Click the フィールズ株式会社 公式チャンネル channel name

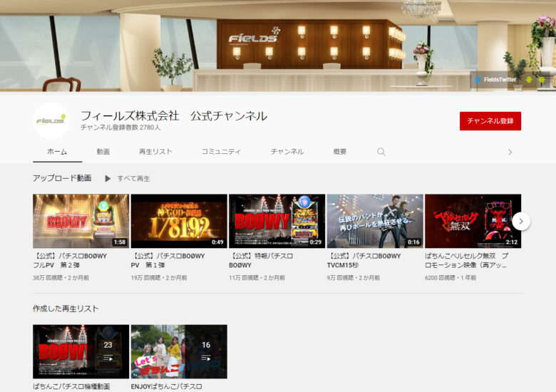tap(174, 116)
